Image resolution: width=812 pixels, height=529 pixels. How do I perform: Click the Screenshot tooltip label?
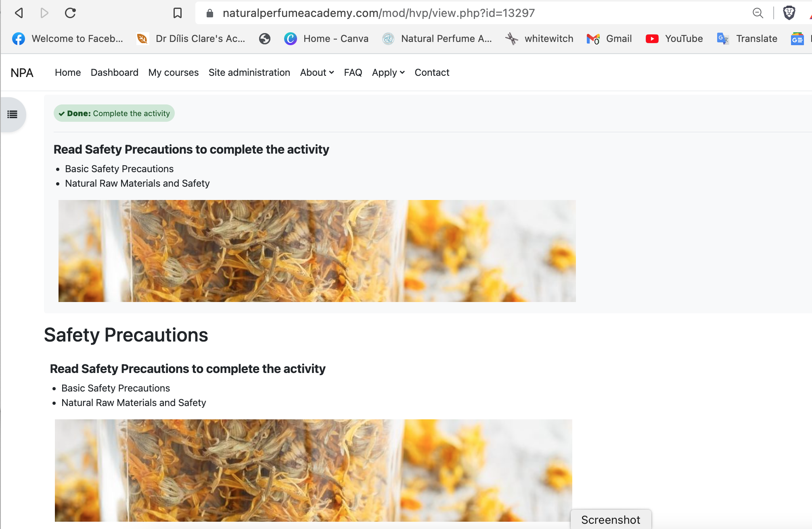tap(611, 520)
